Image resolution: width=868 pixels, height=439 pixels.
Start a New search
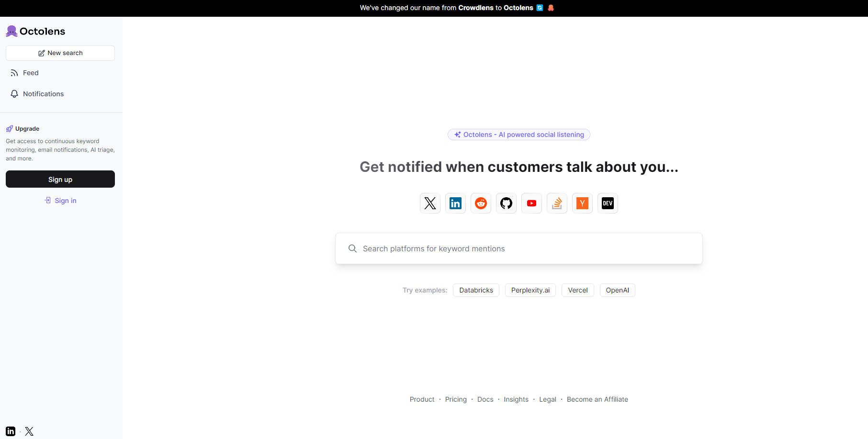[x=60, y=53]
